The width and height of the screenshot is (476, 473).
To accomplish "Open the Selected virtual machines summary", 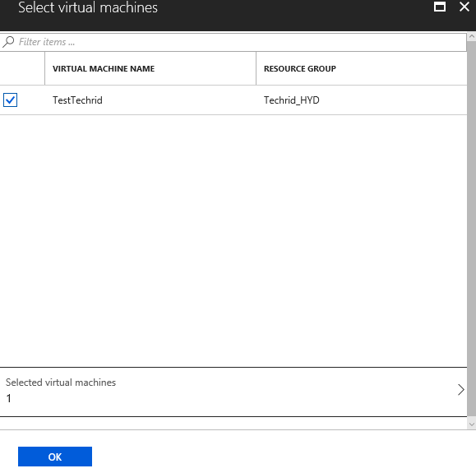I will [x=233, y=392].
